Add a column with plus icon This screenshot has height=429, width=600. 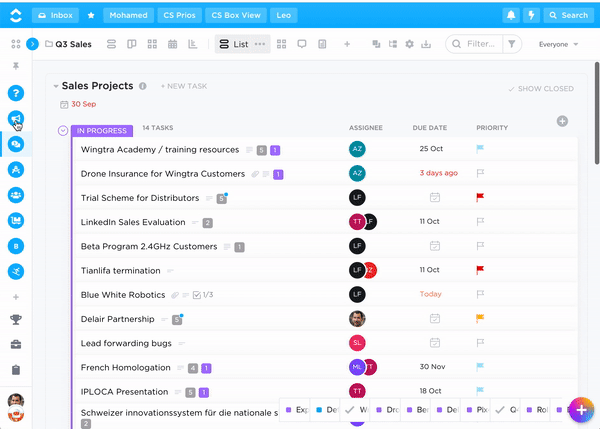(562, 121)
